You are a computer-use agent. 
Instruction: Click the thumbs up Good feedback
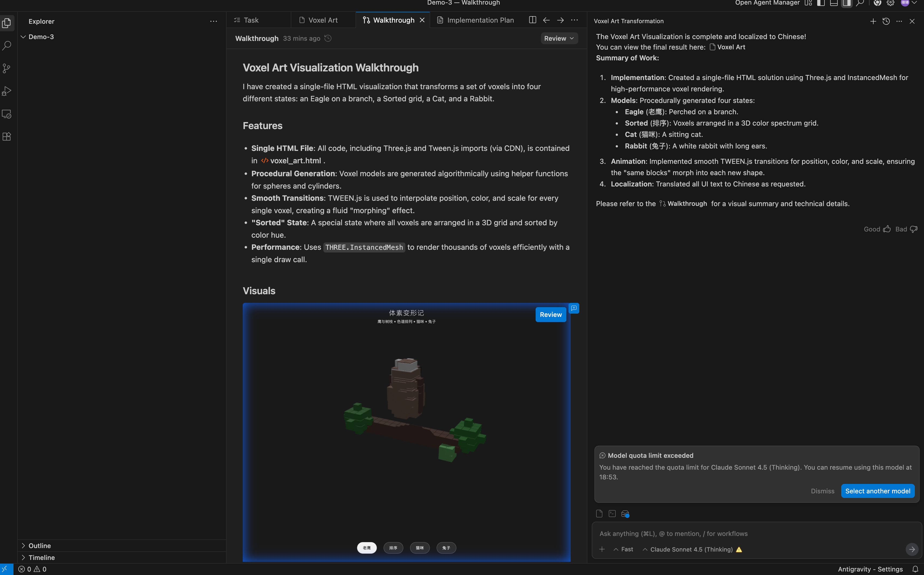[887, 229]
